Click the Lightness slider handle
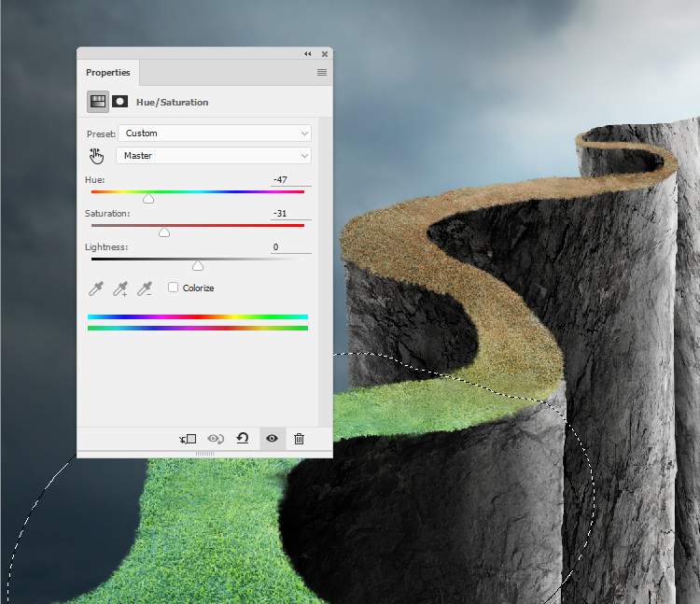Image resolution: width=700 pixels, height=604 pixels. point(198,266)
